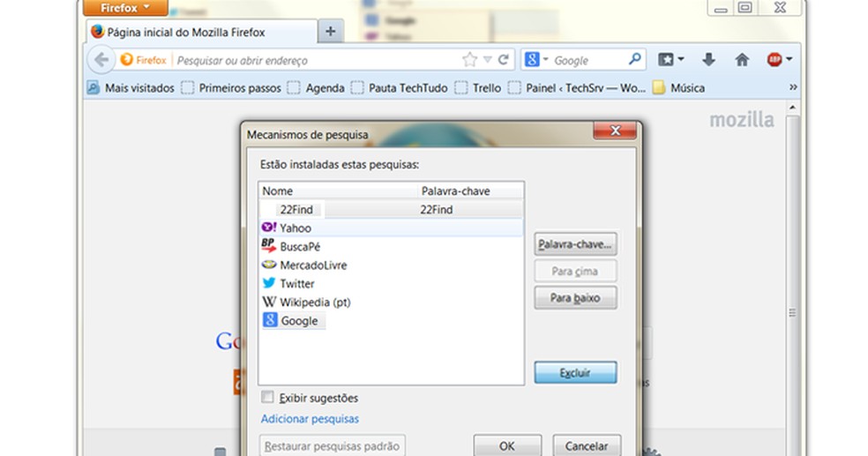868x456 pixels.
Task: Reload the page with the refresh icon
Action: pos(503,59)
